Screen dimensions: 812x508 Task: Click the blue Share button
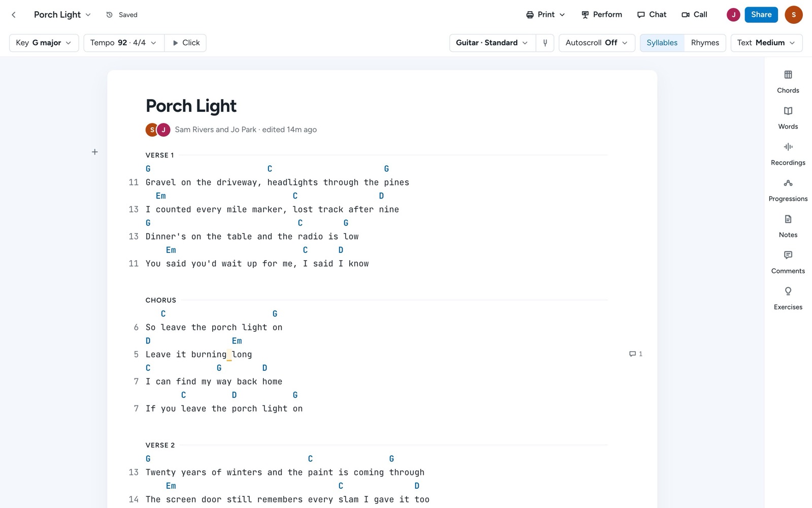pyautogui.click(x=761, y=15)
